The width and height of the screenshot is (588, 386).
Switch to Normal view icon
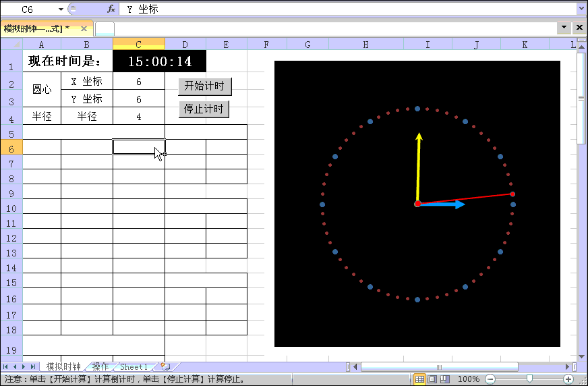[x=419, y=379]
